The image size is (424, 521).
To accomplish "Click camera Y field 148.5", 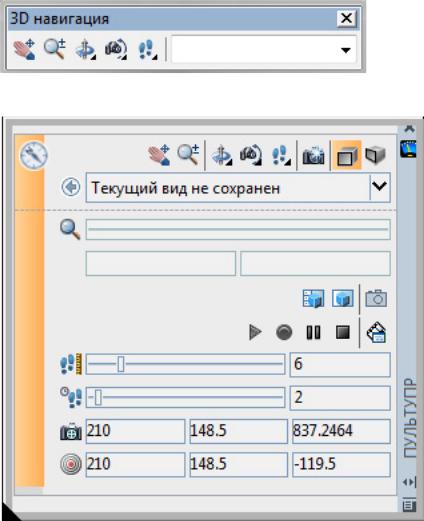I will (x=238, y=431).
